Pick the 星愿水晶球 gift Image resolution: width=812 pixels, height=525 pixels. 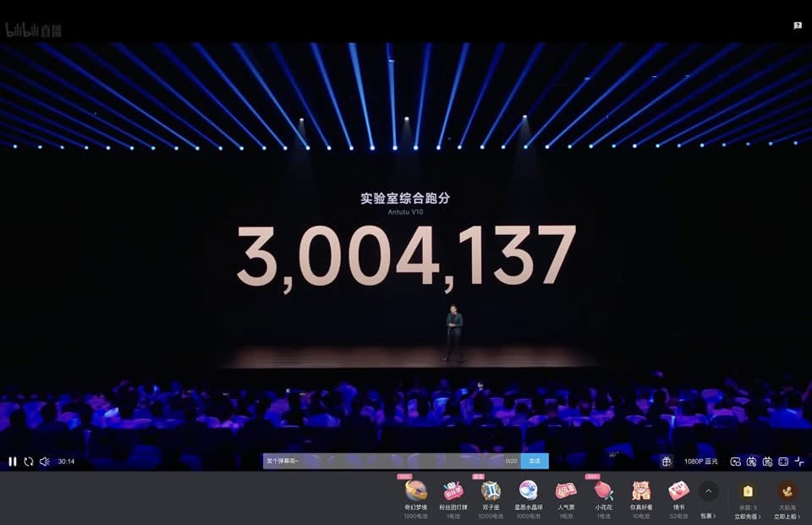click(x=528, y=491)
